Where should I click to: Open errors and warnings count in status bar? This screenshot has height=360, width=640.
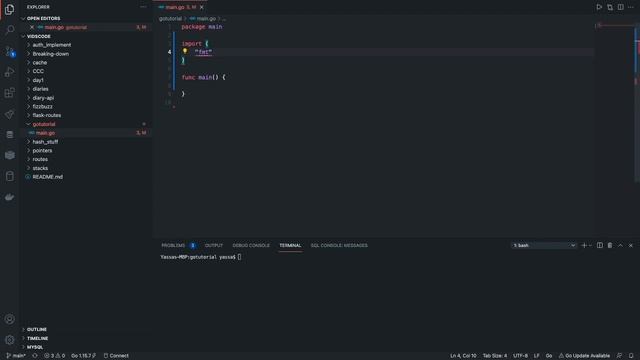pyautogui.click(x=54, y=356)
